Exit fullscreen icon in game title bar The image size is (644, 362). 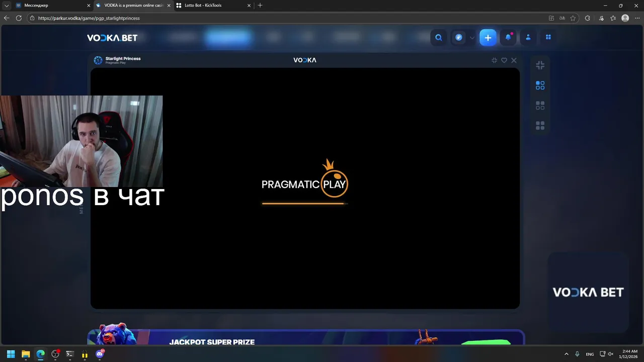(x=494, y=60)
